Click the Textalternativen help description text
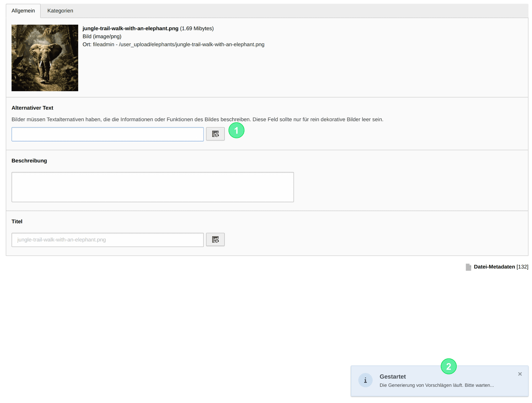The width and height of the screenshot is (532, 403). click(197, 120)
